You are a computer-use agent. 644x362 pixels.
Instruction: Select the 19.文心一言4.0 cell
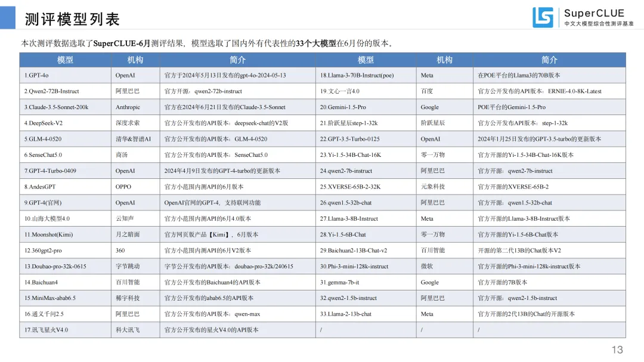point(366,91)
